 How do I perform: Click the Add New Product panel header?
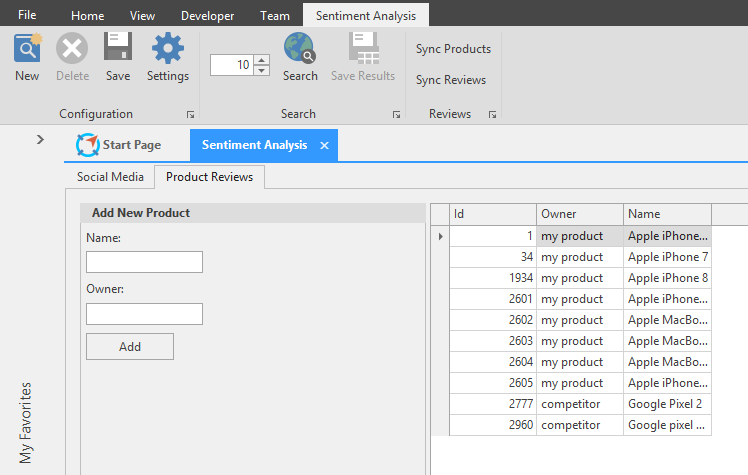253,213
